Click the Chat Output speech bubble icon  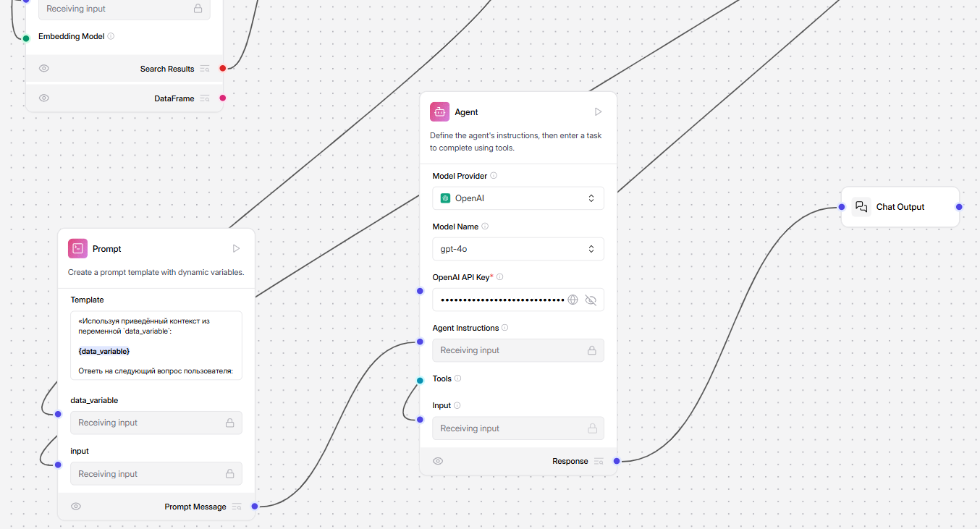[x=861, y=207]
